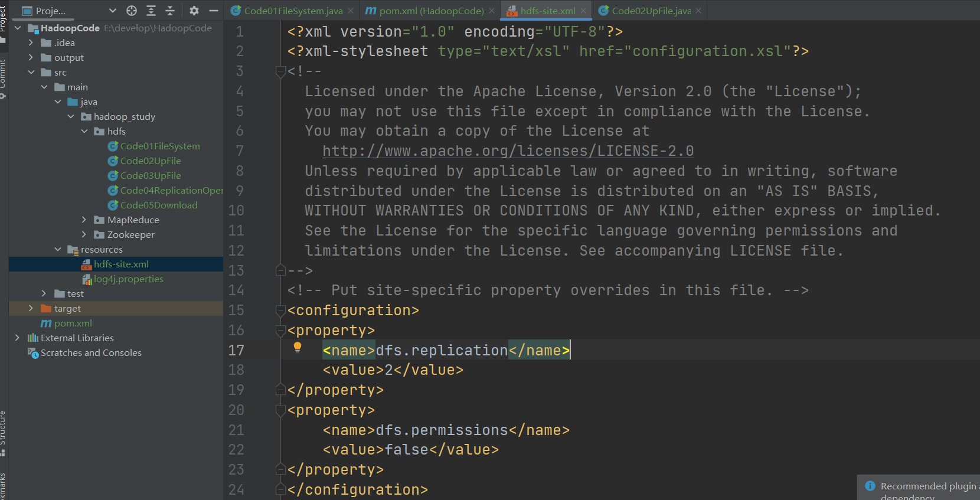Fold the second property tag at line 20
Screen dimensions: 980x500
point(280,410)
